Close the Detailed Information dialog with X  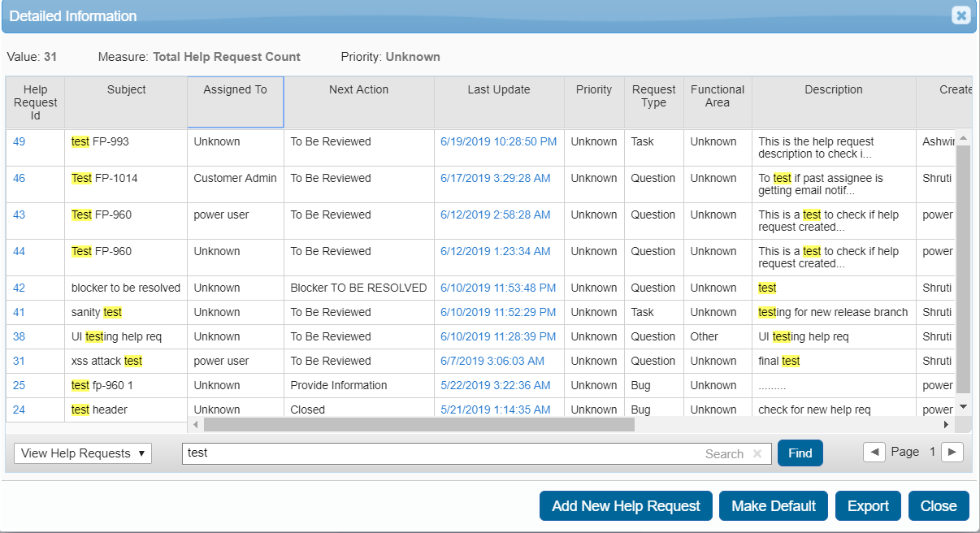coord(960,15)
